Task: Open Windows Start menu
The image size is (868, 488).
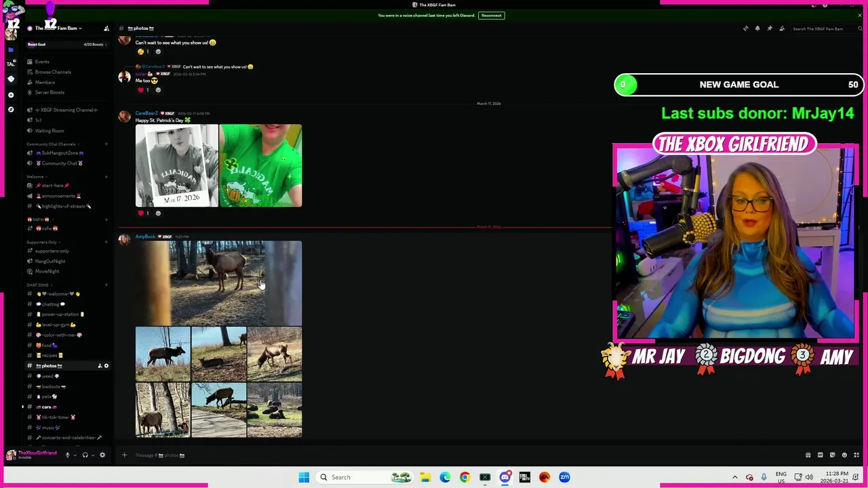Action: click(x=304, y=477)
